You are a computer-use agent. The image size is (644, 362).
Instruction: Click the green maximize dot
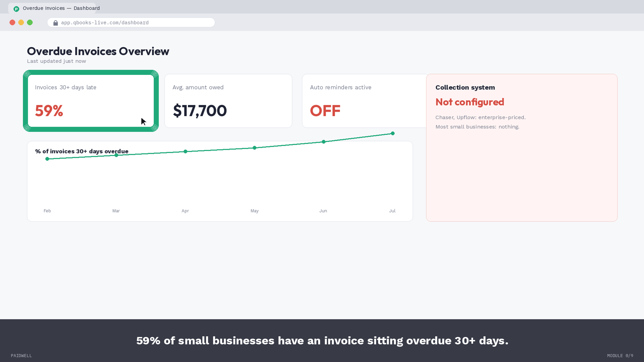(x=30, y=22)
